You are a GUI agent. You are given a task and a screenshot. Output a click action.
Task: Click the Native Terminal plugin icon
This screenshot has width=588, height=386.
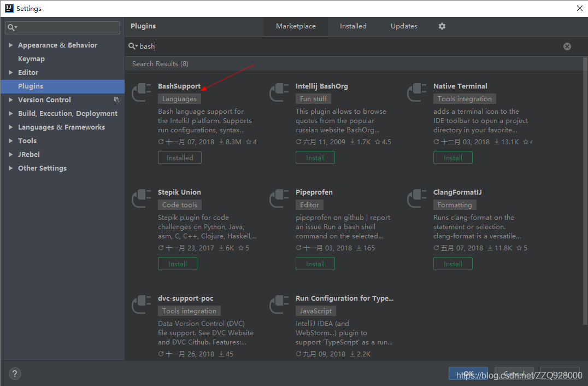[416, 92]
